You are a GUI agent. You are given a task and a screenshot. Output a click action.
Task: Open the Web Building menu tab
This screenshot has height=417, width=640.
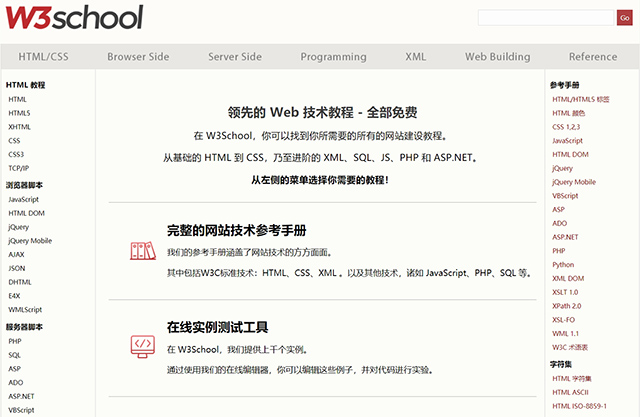click(498, 57)
